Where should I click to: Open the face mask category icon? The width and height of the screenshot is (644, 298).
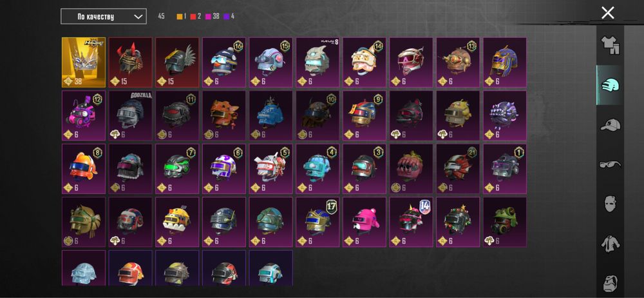point(611,203)
